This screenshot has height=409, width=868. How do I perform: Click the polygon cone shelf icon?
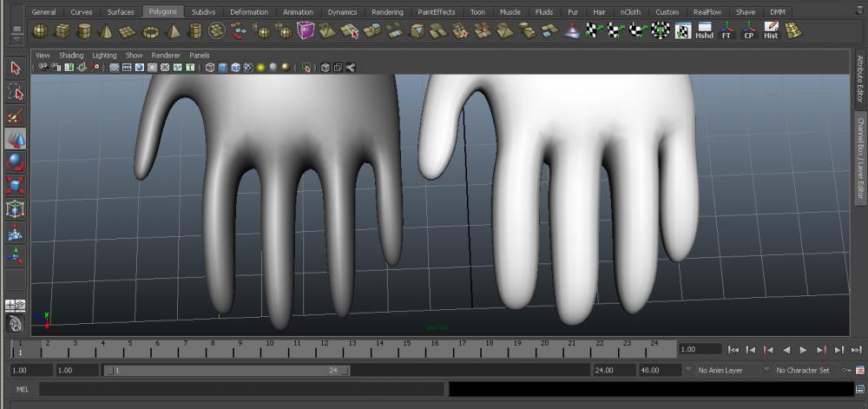[x=105, y=31]
